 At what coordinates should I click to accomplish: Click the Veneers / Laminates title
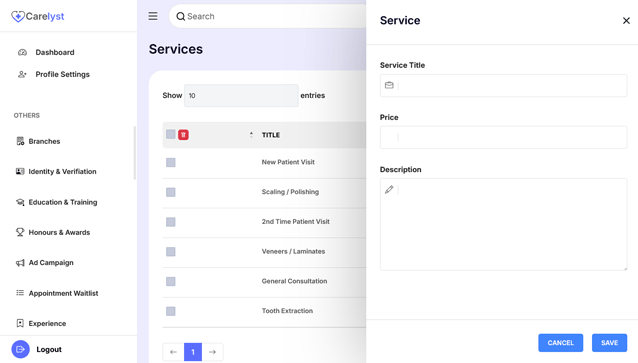(x=293, y=251)
